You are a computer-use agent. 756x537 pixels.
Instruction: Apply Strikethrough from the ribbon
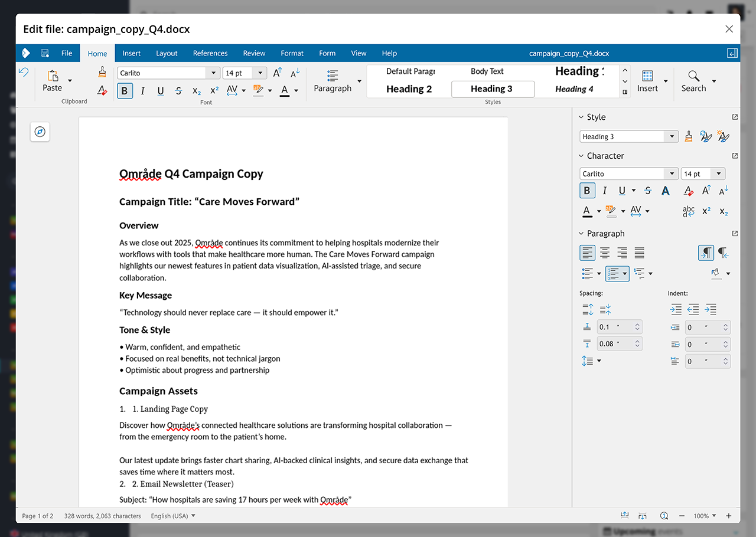[178, 91]
